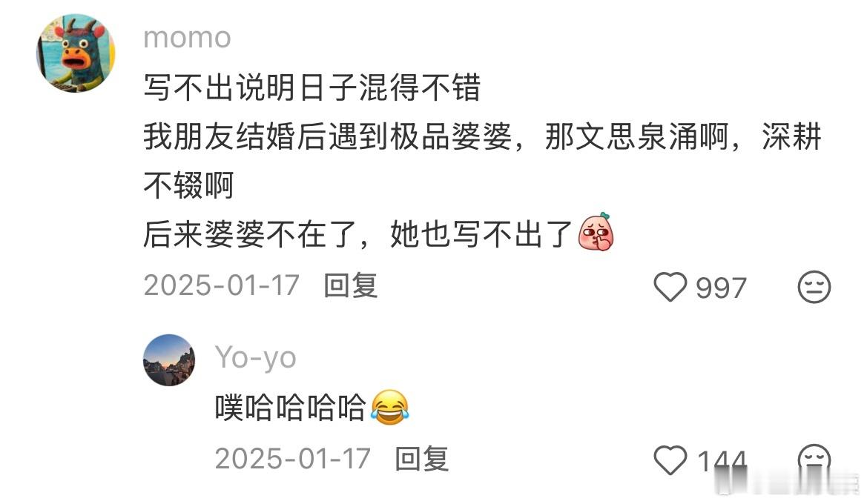Image resolution: width=867 pixels, height=504 pixels.
Task: Tap the dislike face on Yo-yo's reply
Action: tap(814, 457)
